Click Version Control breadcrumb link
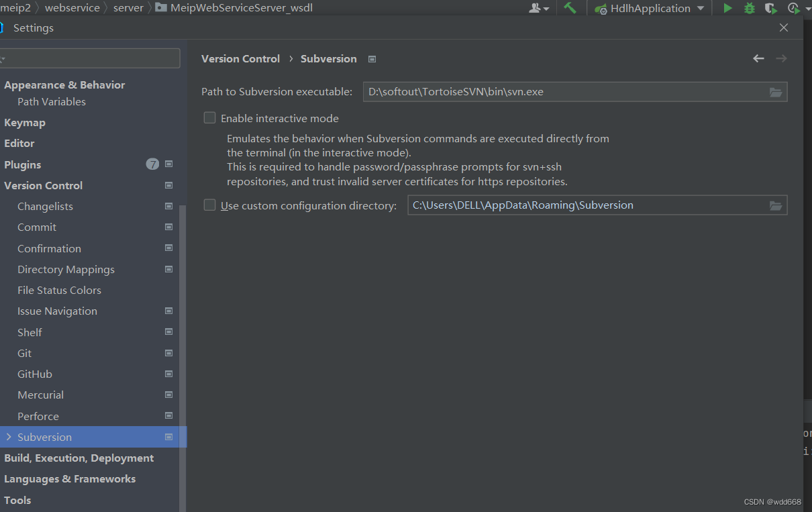The width and height of the screenshot is (812, 512). [x=240, y=58]
